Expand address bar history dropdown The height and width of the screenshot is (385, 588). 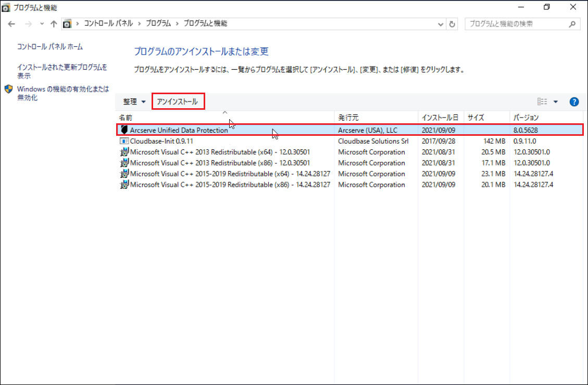[440, 24]
